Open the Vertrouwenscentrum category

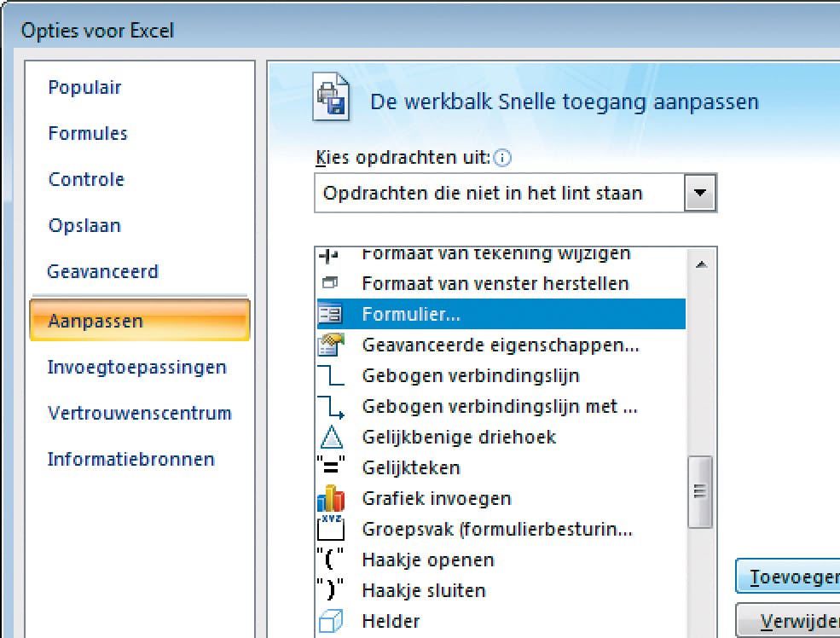139,413
